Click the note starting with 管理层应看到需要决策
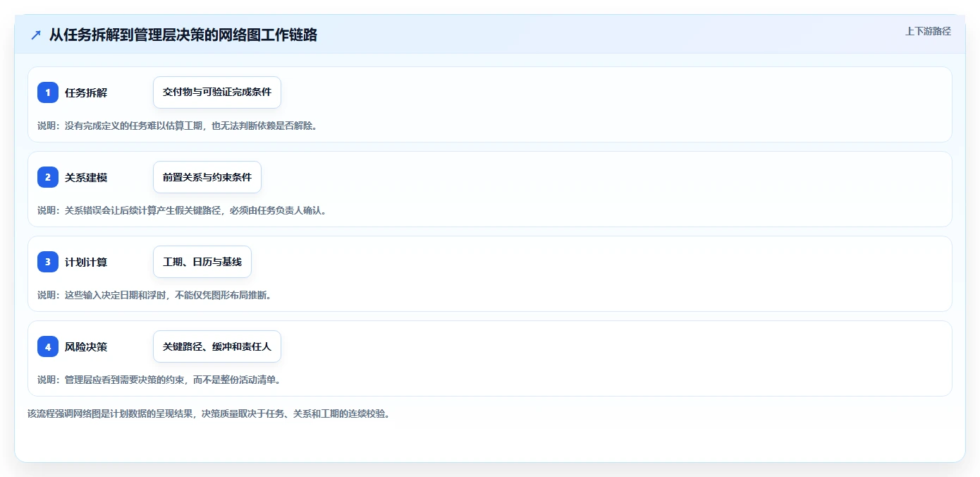The image size is (980, 477). pyautogui.click(x=159, y=380)
